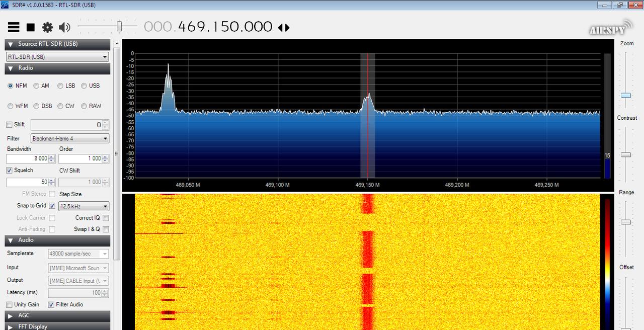Click the frequency tuning arrows icon
Viewport: 644px width, 330px height.
[x=284, y=28]
